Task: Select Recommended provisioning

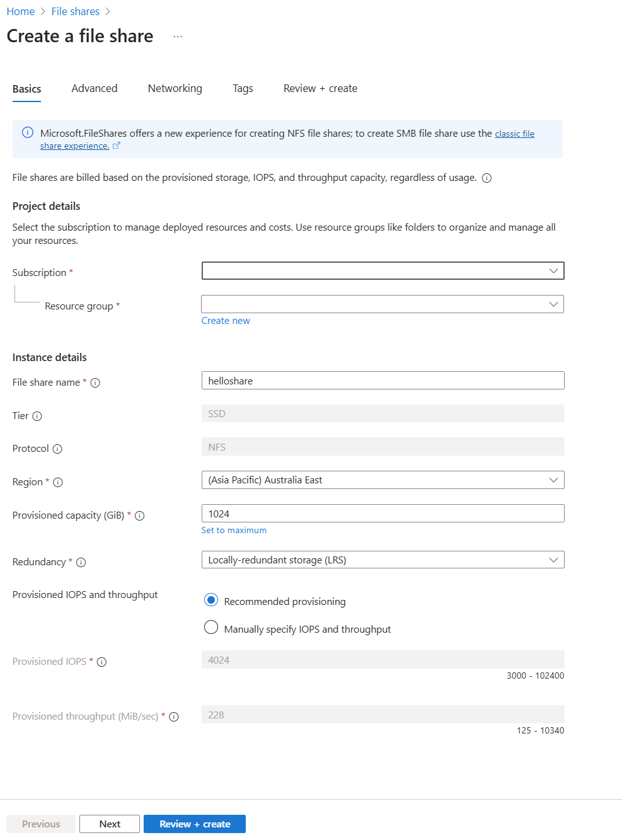Action: coord(211,600)
